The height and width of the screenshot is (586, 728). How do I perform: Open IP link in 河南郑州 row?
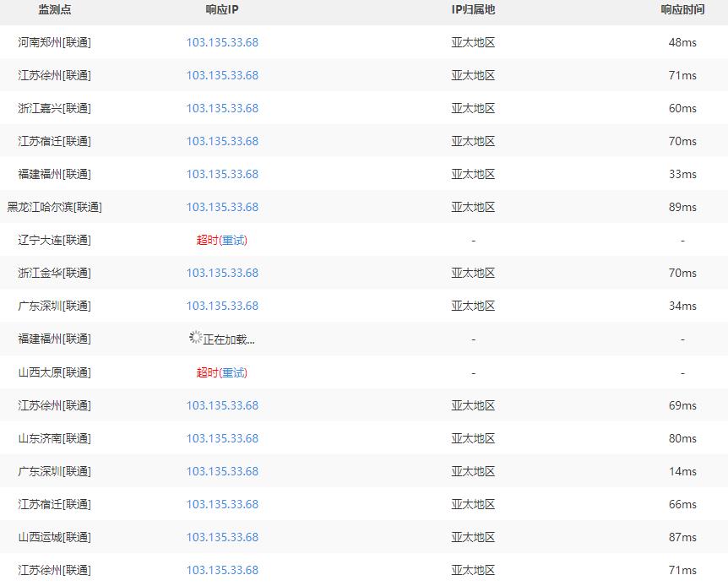pyautogui.click(x=222, y=42)
